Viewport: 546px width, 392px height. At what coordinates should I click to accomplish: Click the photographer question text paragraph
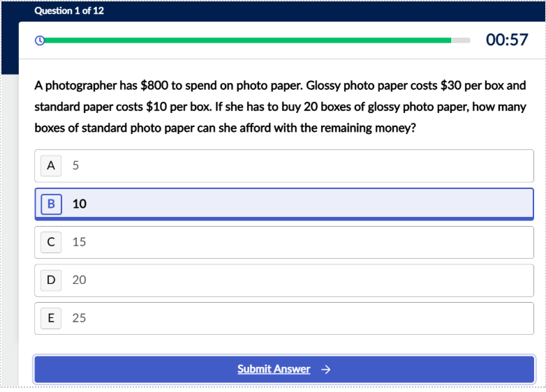[279, 107]
